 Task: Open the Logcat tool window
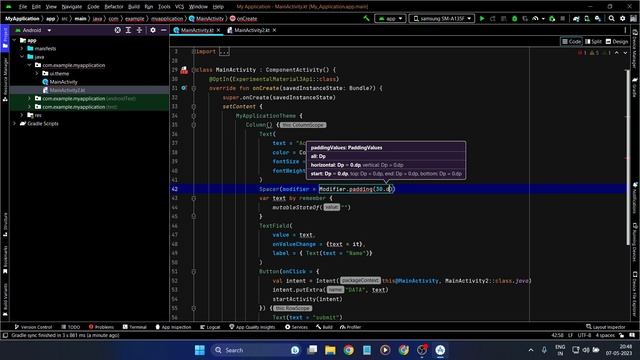tap(210, 327)
